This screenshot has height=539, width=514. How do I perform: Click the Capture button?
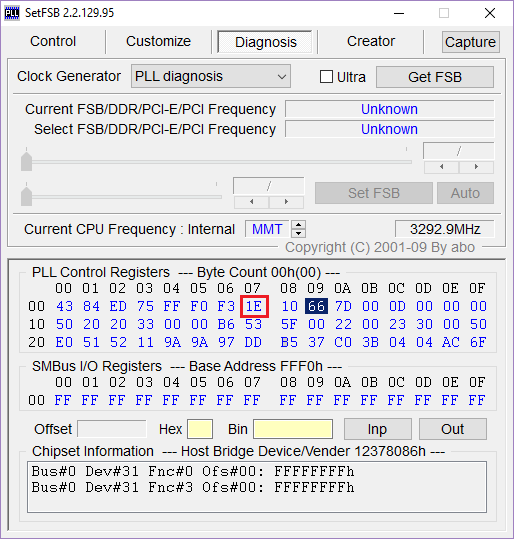(x=470, y=42)
